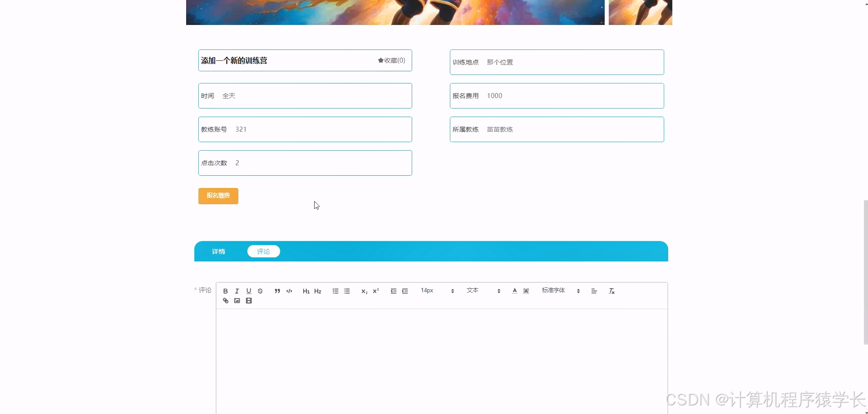Insert a code block
The height and width of the screenshot is (414, 868).
coord(289,291)
